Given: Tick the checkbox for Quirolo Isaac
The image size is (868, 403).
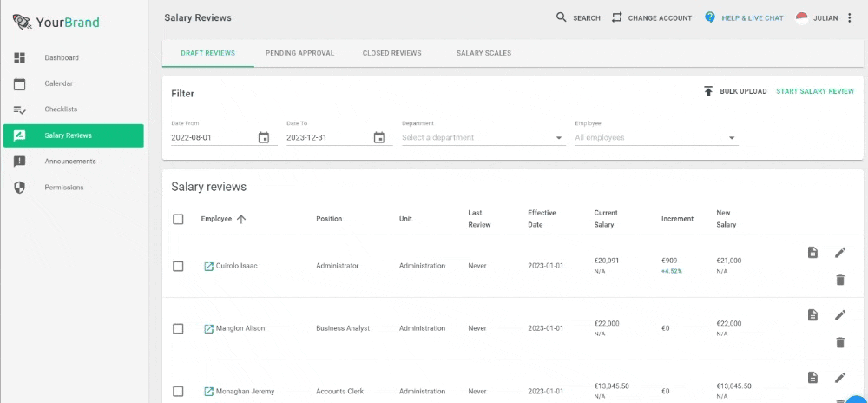Looking at the screenshot, I should click(x=178, y=267).
